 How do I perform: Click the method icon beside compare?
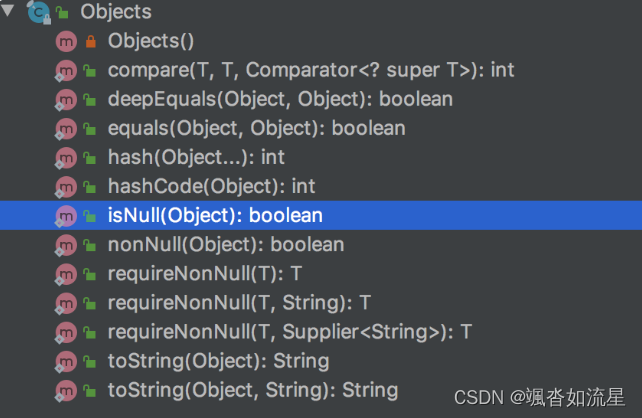coord(66,70)
